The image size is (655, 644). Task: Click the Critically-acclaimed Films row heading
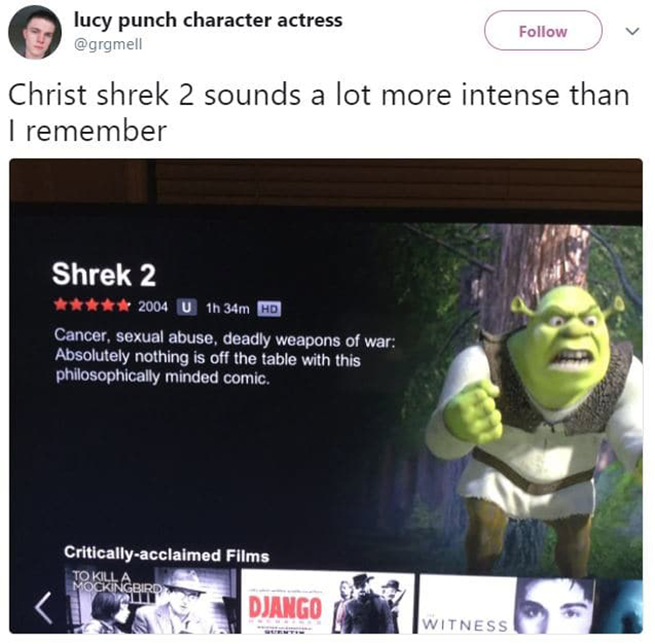point(167,554)
